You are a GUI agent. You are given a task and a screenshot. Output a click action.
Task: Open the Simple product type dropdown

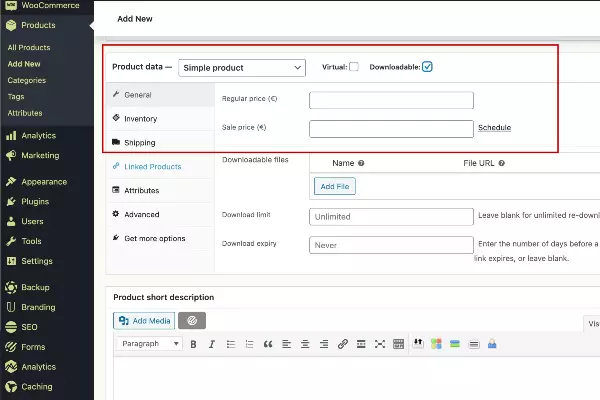coord(242,68)
